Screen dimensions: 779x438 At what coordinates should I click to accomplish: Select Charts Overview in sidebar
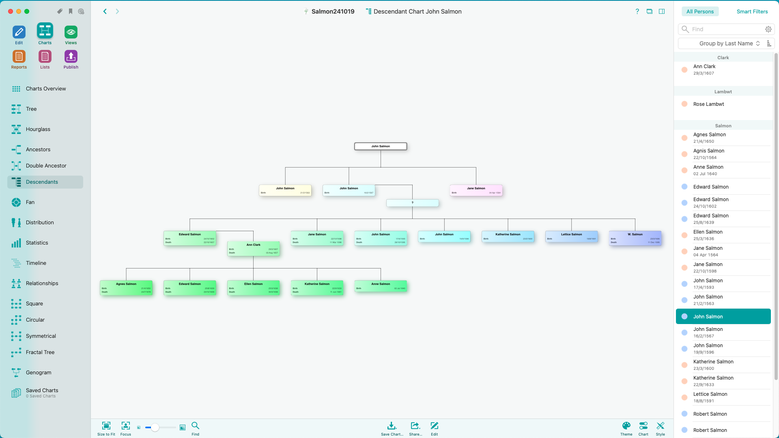[45, 88]
